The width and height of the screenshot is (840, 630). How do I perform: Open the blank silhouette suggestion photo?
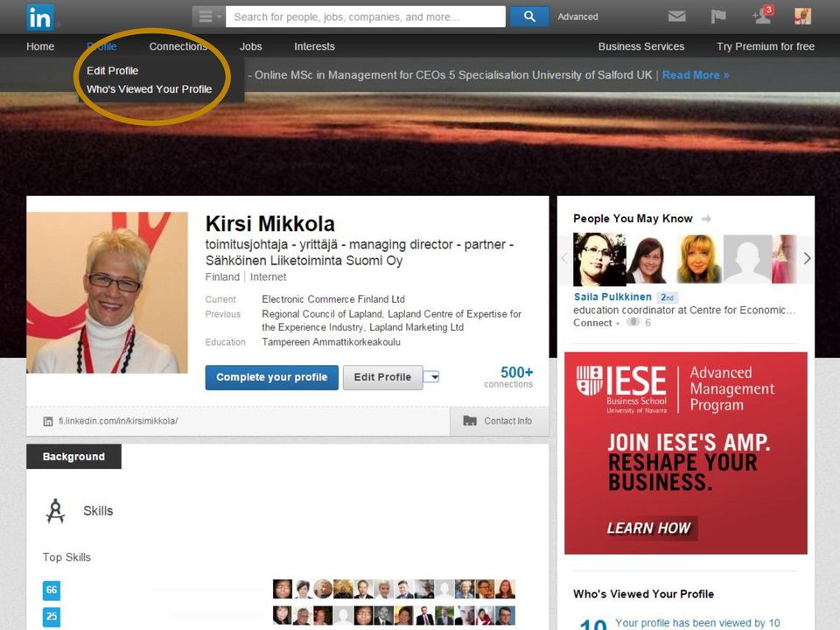coord(748,259)
